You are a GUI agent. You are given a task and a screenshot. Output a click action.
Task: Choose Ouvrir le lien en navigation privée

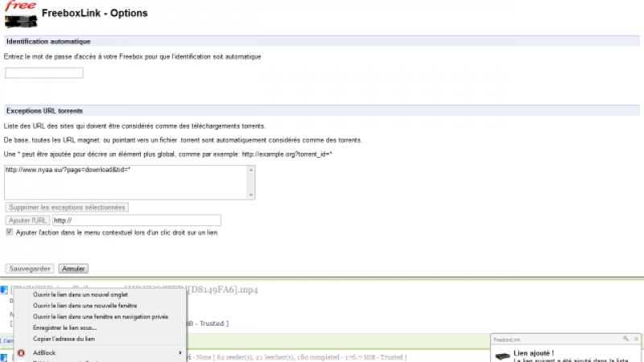100,316
